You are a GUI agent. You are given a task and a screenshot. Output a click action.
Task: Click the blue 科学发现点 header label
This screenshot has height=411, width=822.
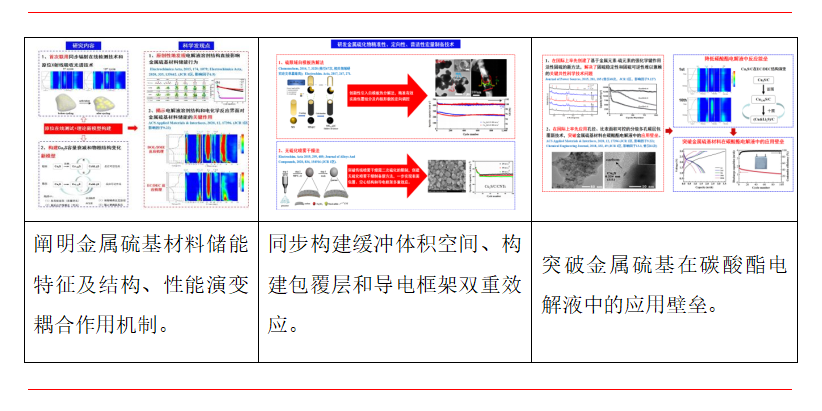(x=190, y=47)
